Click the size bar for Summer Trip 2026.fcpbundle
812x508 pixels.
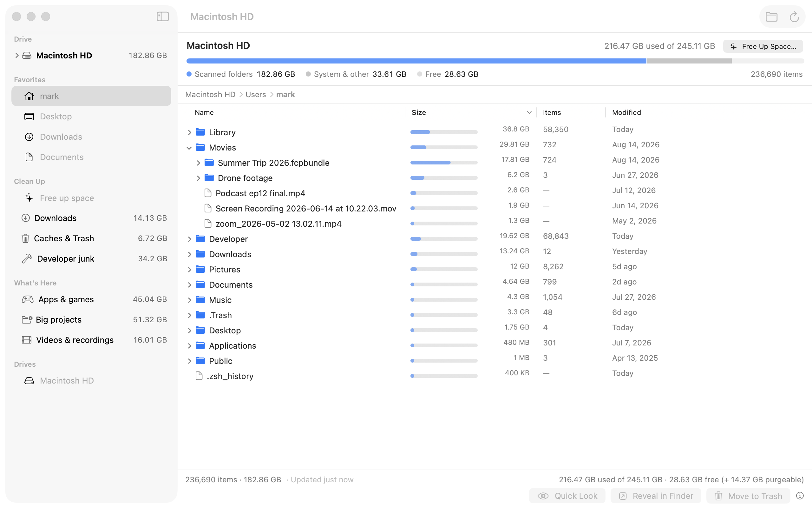tap(443, 163)
